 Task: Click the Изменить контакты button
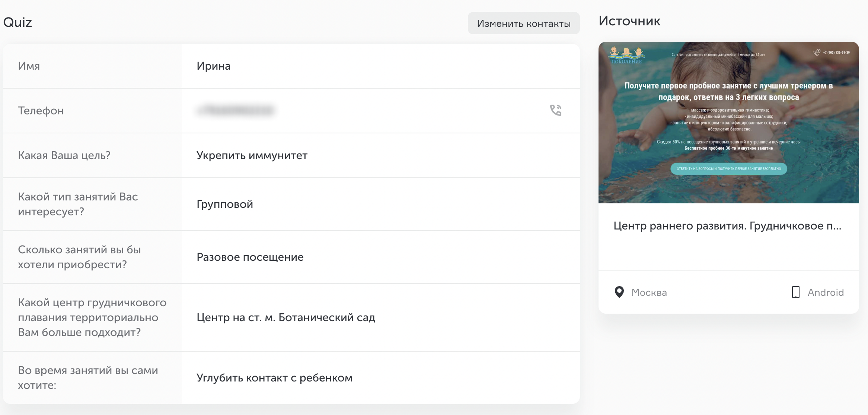click(524, 23)
